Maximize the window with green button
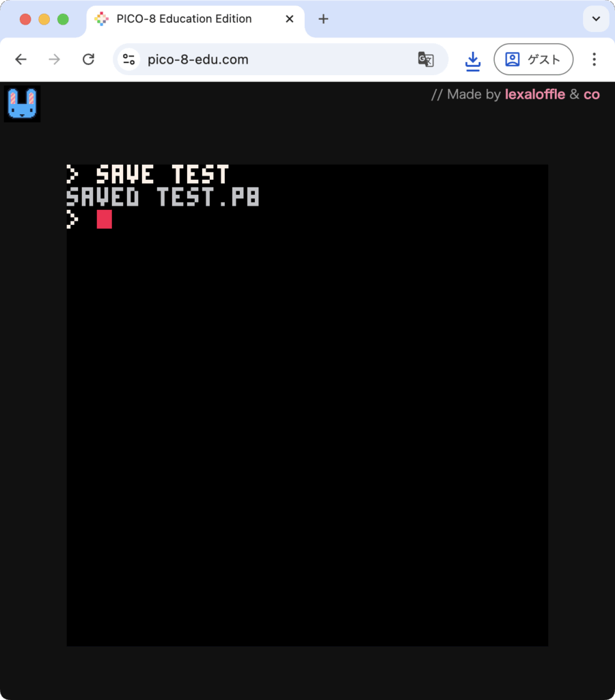Image resolution: width=615 pixels, height=700 pixels. pyautogui.click(x=63, y=19)
